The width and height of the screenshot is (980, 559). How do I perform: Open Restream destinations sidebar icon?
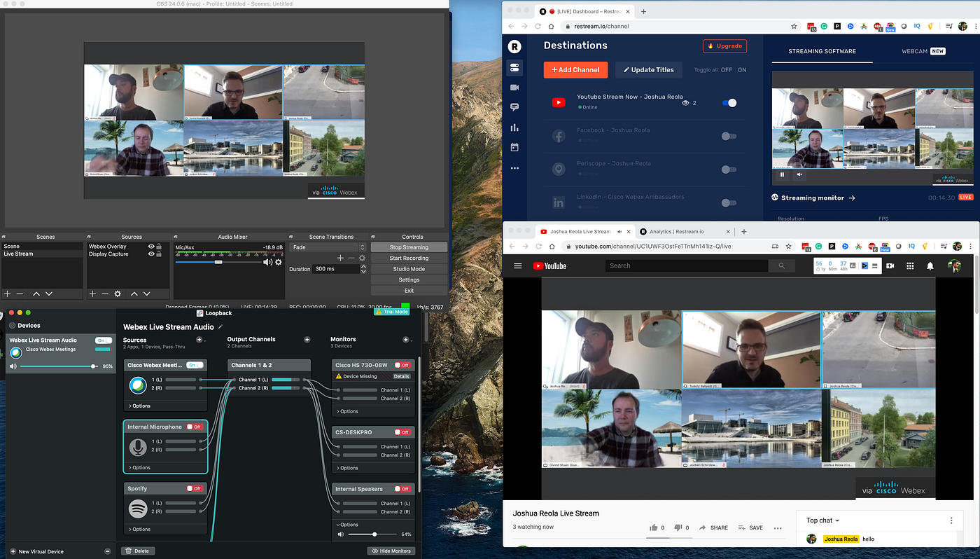tap(514, 67)
